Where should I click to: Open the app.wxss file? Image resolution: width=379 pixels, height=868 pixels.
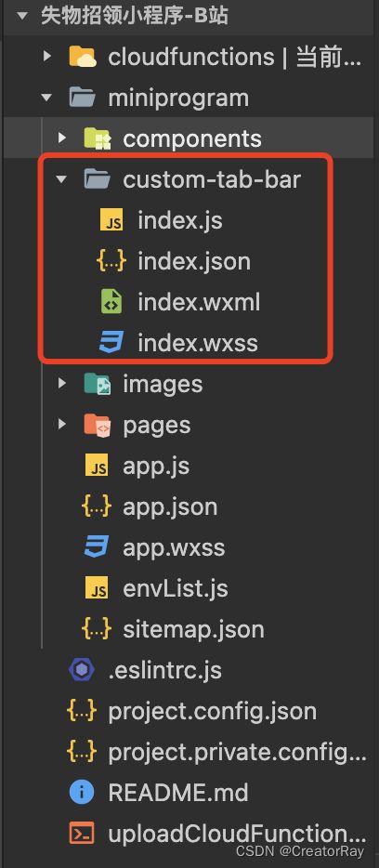(x=175, y=548)
